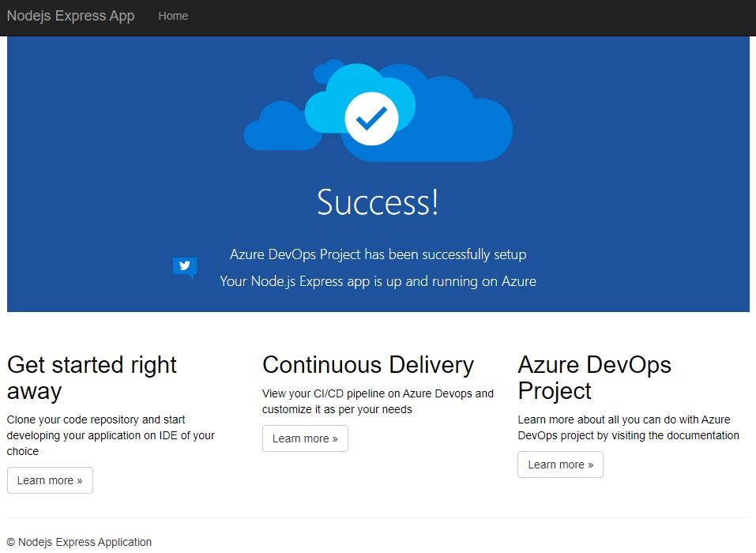Click the 'visiting the documentation' paragraph
The height and width of the screenshot is (553, 756).
pyautogui.click(x=628, y=427)
